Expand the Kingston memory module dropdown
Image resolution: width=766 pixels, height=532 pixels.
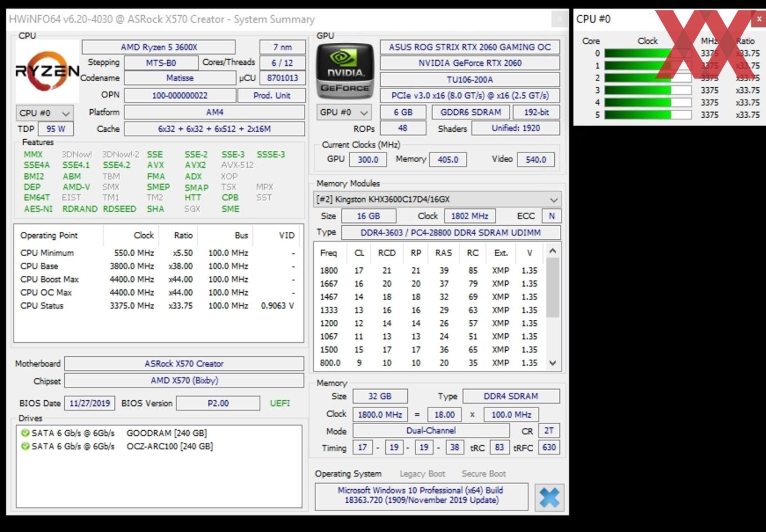tap(437, 199)
